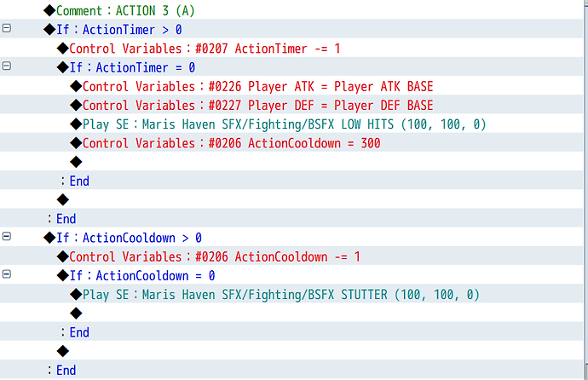Select the 'If : ActionTimer > 0' command
The image size is (588, 380).
point(112,30)
